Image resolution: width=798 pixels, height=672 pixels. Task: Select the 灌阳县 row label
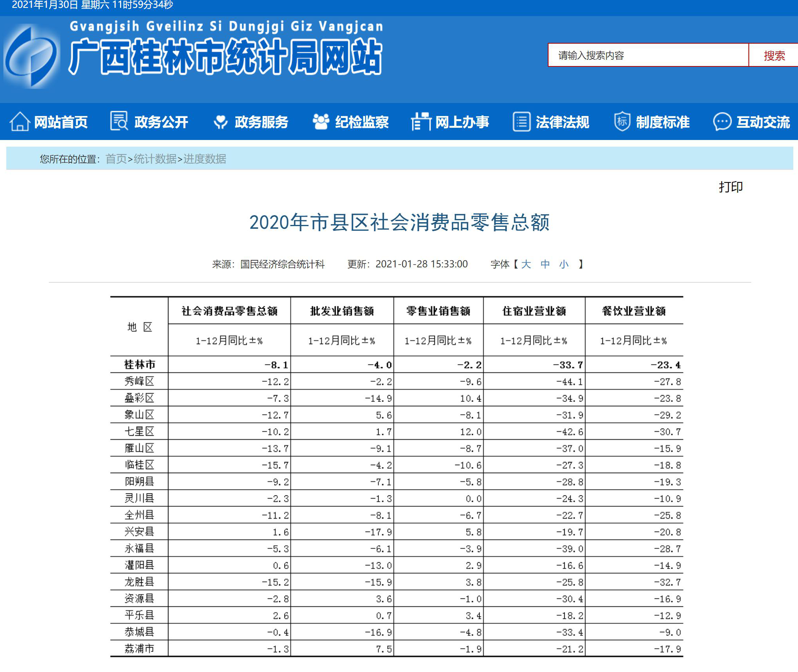click(139, 565)
